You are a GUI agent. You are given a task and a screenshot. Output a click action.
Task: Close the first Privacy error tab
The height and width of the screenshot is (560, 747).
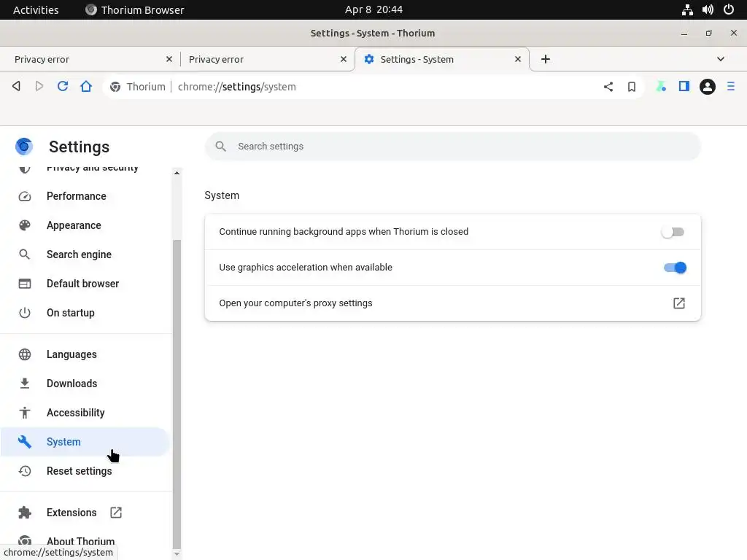[169, 59]
